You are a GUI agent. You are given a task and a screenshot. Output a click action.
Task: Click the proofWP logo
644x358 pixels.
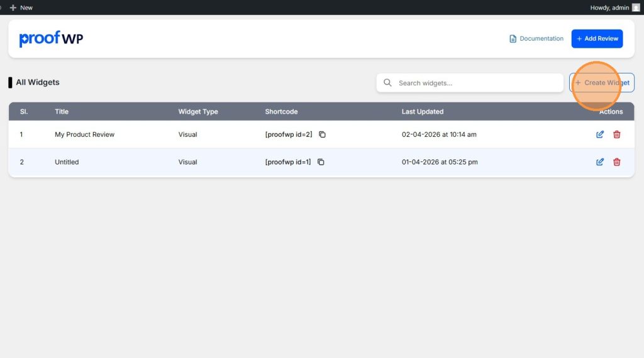[x=51, y=38]
